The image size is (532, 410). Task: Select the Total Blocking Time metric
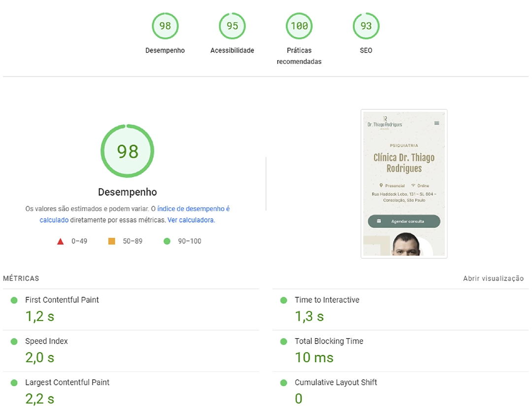pyautogui.click(x=329, y=341)
